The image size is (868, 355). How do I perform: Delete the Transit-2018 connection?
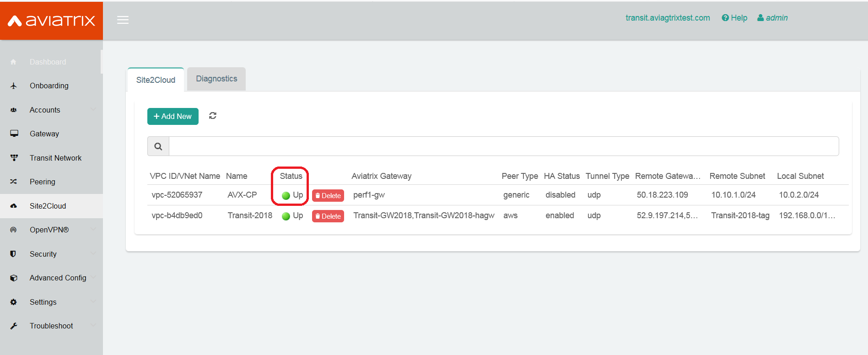click(328, 216)
